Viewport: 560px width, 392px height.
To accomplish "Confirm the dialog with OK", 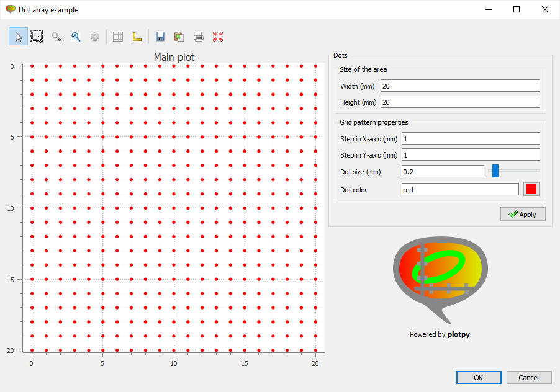I will 478,378.
